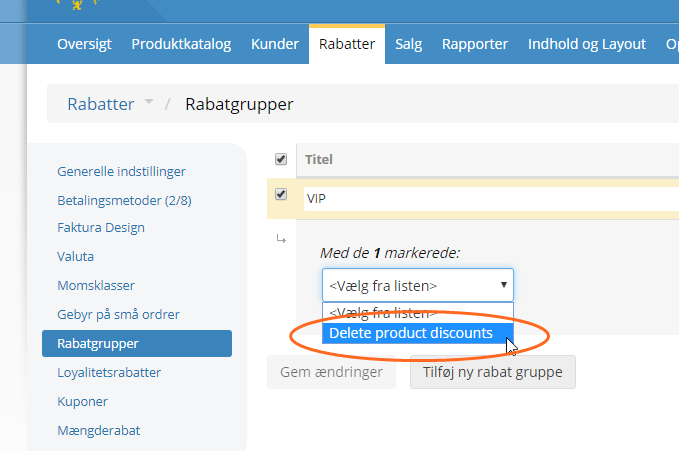Open Loyalitetsrabatter in the sidebar
The image size is (679, 451).
tap(109, 373)
